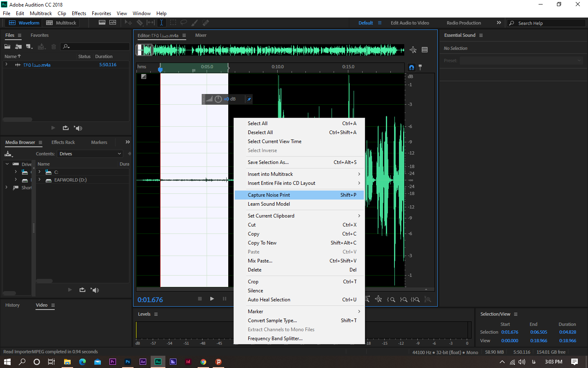The height and width of the screenshot is (368, 588).
Task: Switch to Edit Audio to Video workspace
Action: point(410,23)
